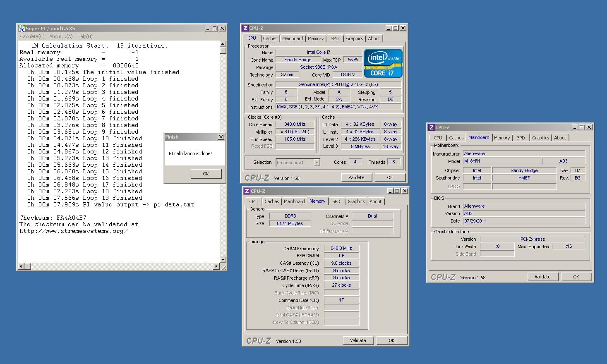This screenshot has height=364, width=607.
Task: Open Graphics tab in the right Mainboard CPU-Z window
Action: (x=541, y=138)
